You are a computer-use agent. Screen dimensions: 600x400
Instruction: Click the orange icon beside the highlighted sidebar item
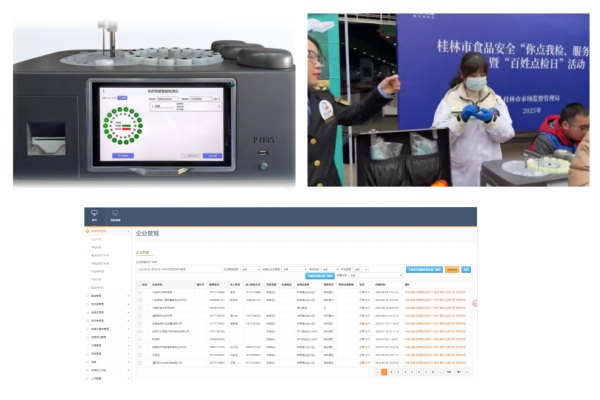[88, 231]
